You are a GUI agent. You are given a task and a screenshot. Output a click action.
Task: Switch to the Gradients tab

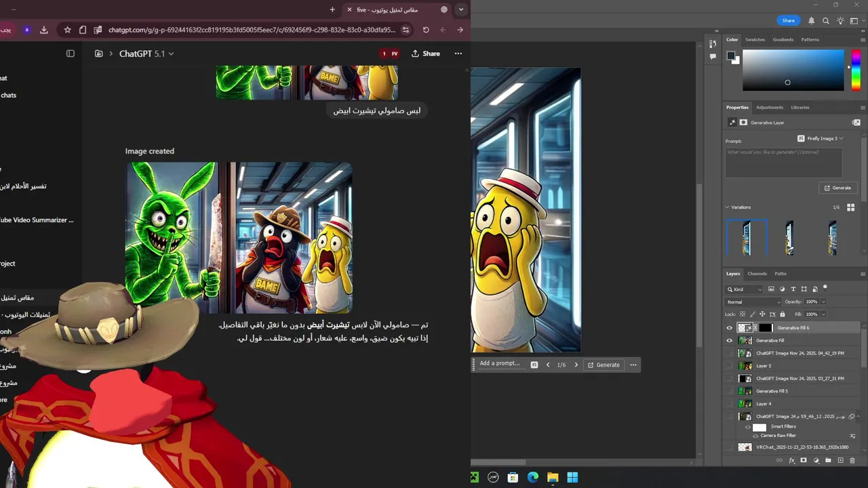783,40
